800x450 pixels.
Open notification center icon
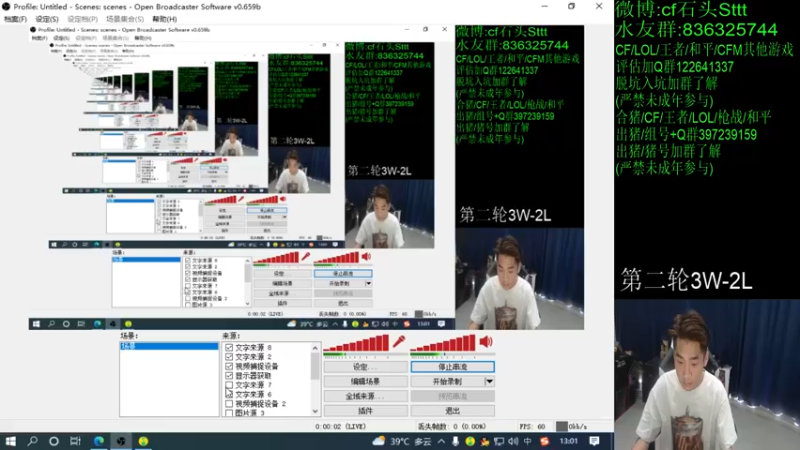[594, 441]
